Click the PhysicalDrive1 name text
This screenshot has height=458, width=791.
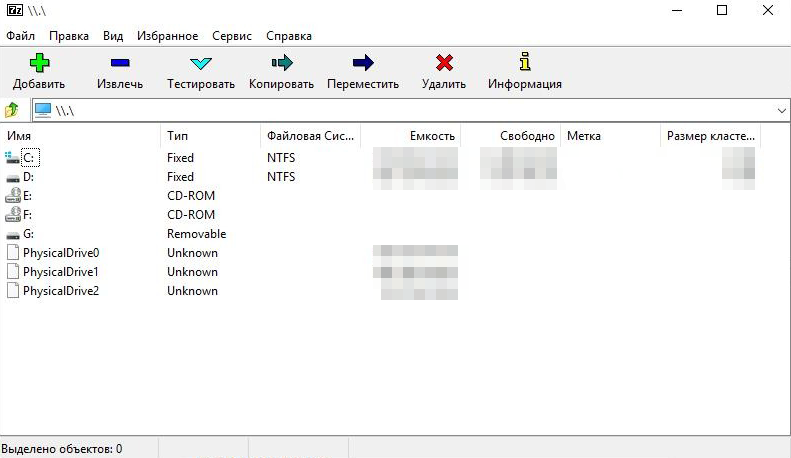pos(61,272)
